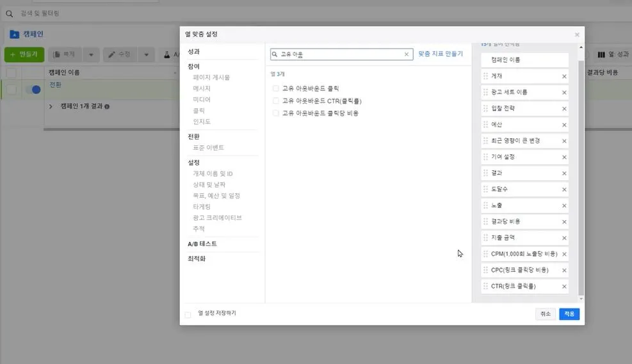Check 고유 아웃바운드 클릭
Screen dimensions: 632x364
[x=276, y=88]
